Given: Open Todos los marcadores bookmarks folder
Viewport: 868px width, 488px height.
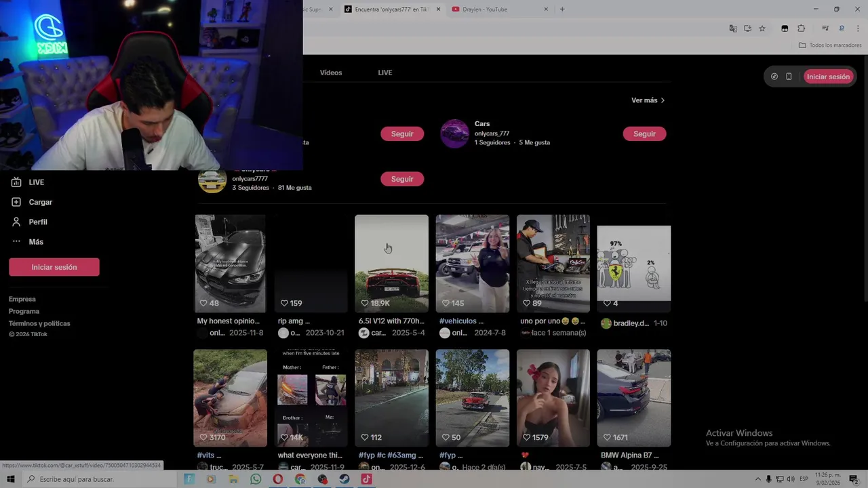Looking at the screenshot, I should click(x=830, y=45).
